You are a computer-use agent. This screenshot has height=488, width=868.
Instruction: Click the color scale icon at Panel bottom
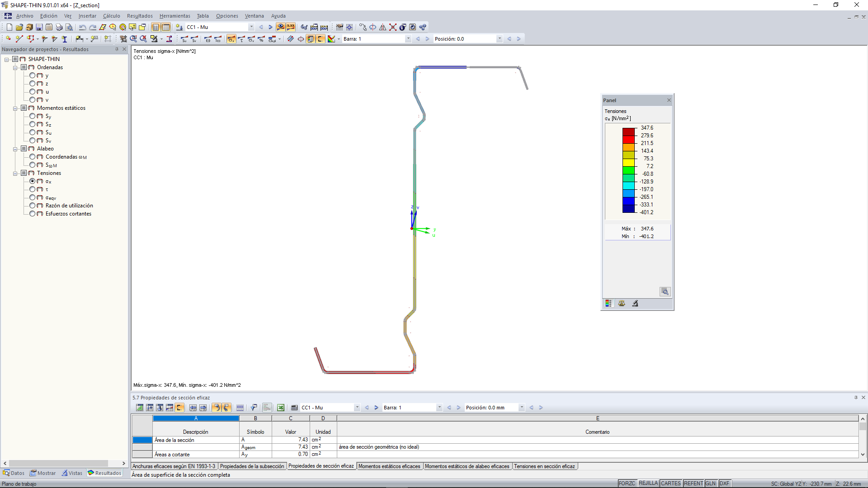pos(609,304)
